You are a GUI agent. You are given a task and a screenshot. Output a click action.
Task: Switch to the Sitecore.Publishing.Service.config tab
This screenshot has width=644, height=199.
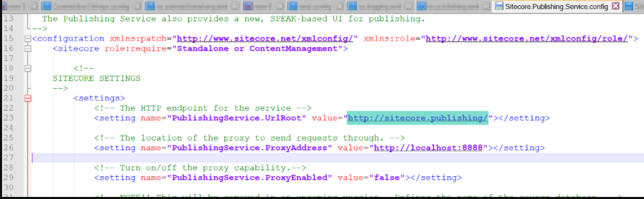coord(557,6)
